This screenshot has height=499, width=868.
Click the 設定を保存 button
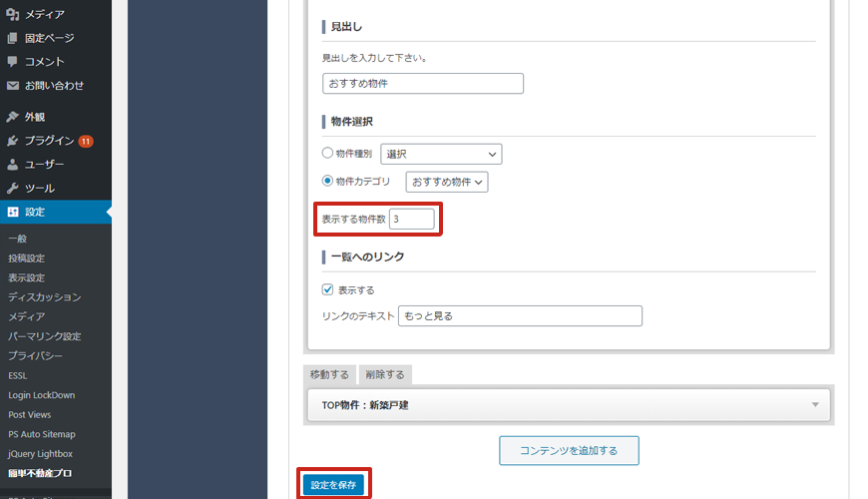coord(333,485)
